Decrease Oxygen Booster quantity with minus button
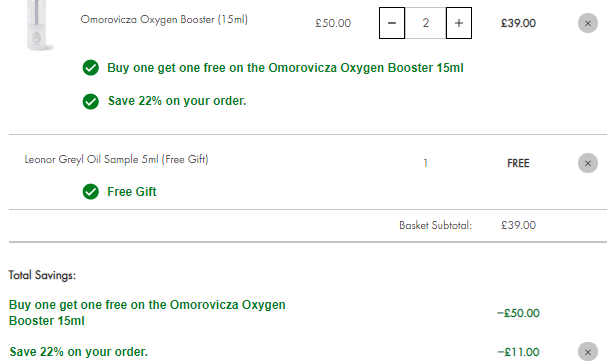This screenshot has width=607, height=364. (392, 23)
